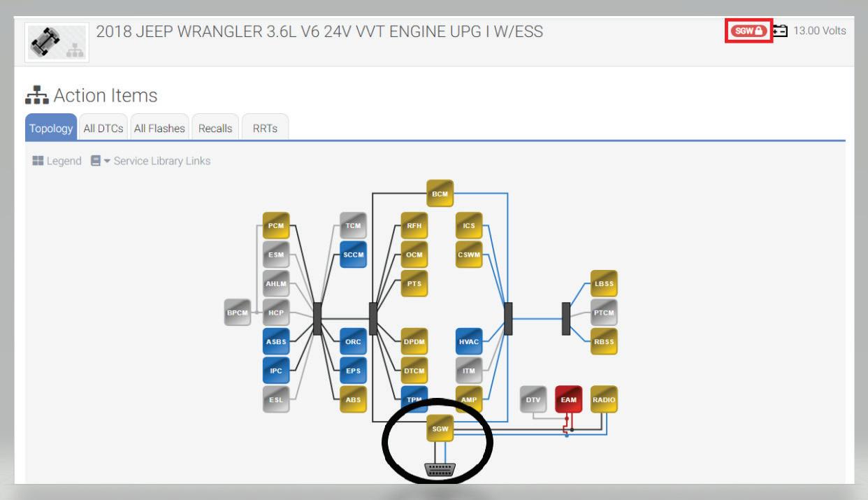The image size is (868, 500).
Task: Select the RFH module node
Action: coord(414,226)
